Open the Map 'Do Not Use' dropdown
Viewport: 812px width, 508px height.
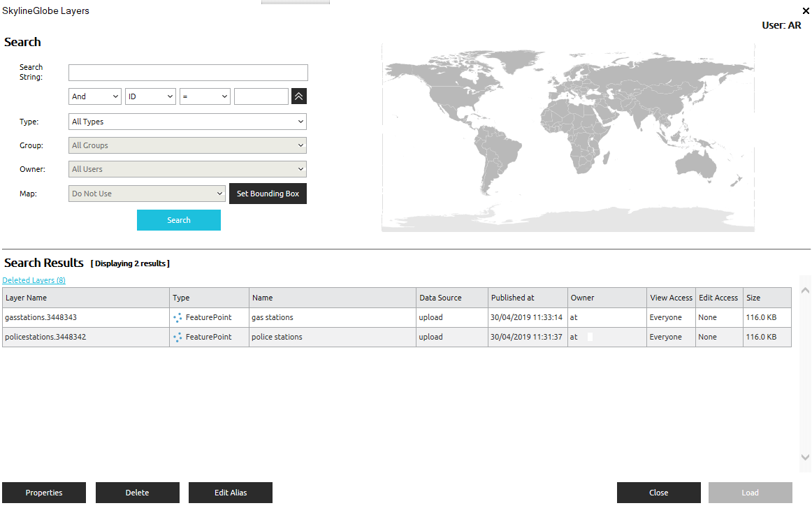147,193
